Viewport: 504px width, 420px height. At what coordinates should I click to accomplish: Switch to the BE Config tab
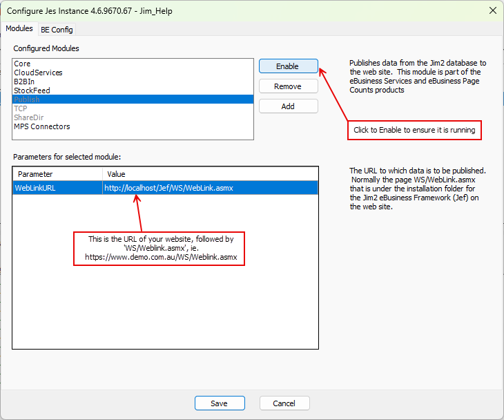[57, 30]
